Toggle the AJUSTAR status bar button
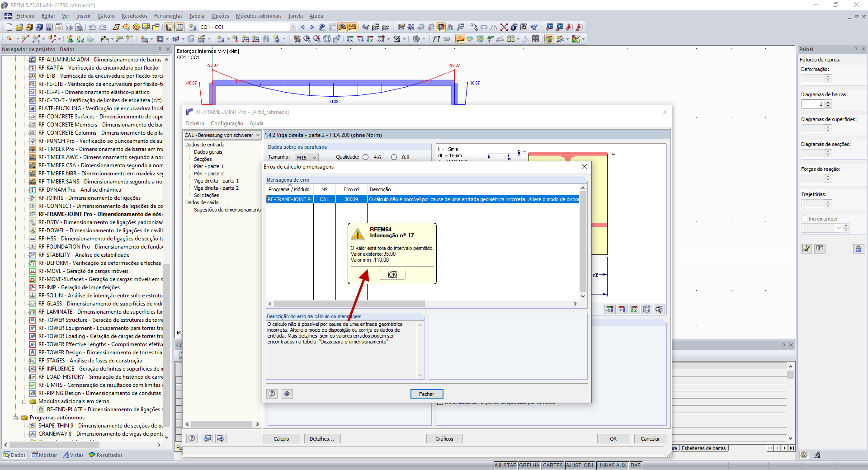The image size is (868, 470). click(505, 465)
